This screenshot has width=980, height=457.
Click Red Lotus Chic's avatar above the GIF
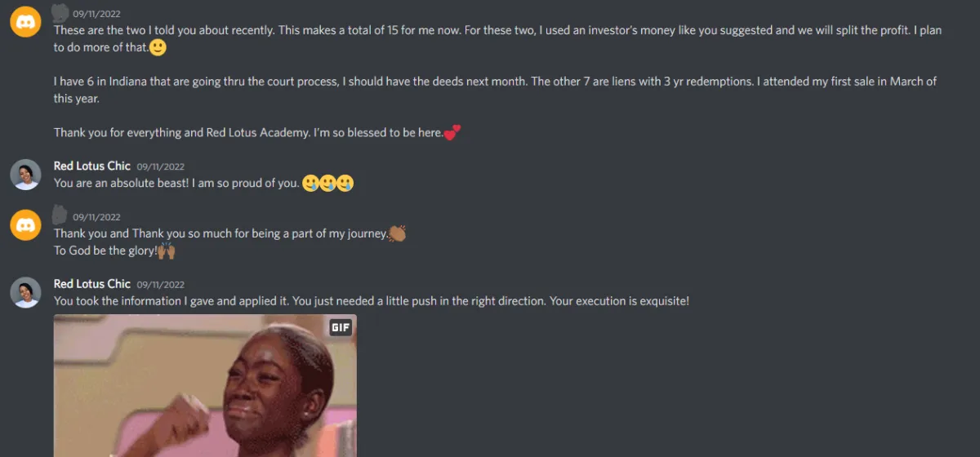tap(26, 291)
